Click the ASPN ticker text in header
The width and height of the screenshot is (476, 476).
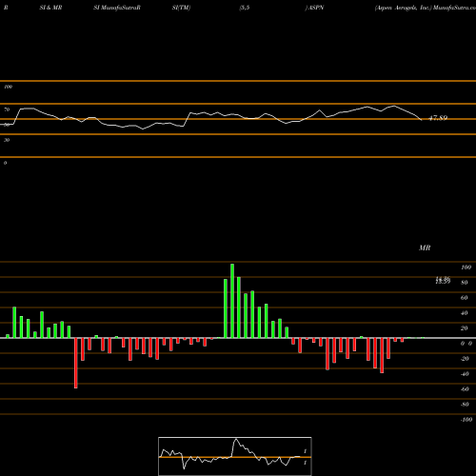coord(316,8)
